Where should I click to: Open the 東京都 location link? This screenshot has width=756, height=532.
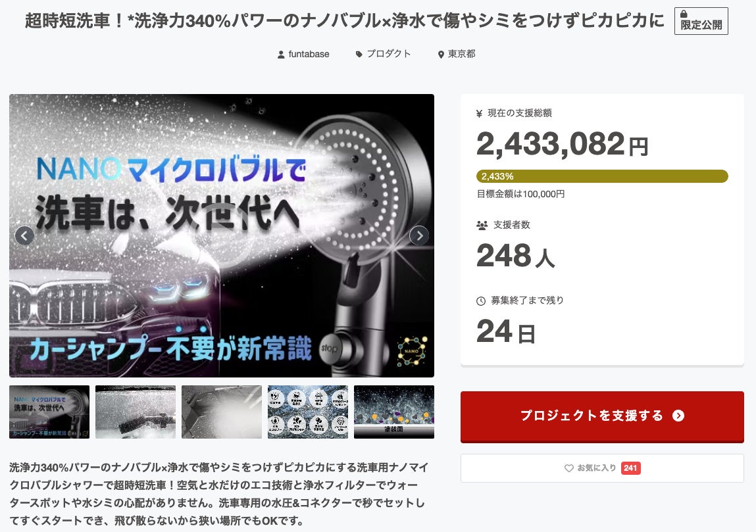(x=461, y=54)
